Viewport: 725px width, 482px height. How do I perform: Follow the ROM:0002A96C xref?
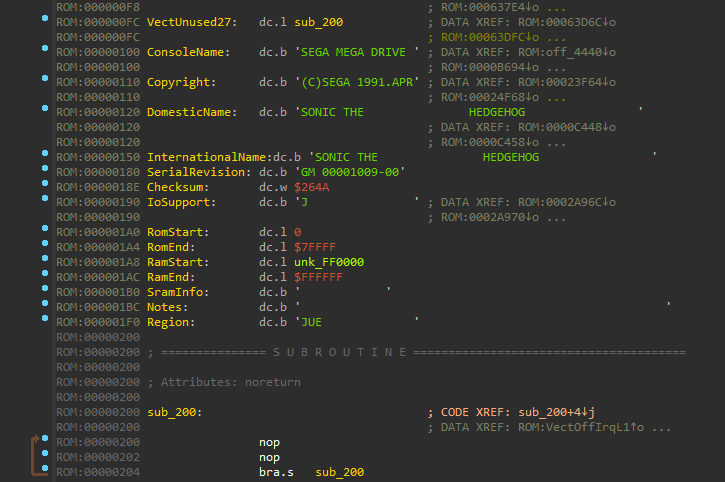[x=567, y=202]
